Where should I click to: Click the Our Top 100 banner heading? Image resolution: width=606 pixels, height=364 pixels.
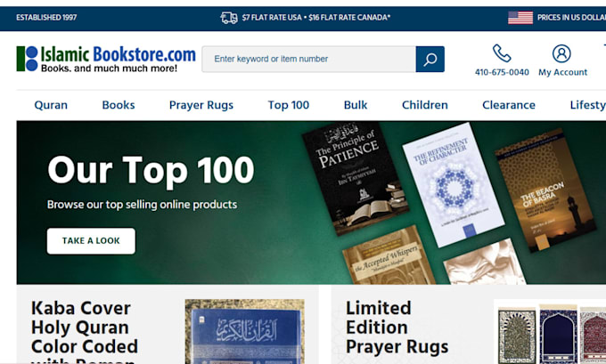151,170
